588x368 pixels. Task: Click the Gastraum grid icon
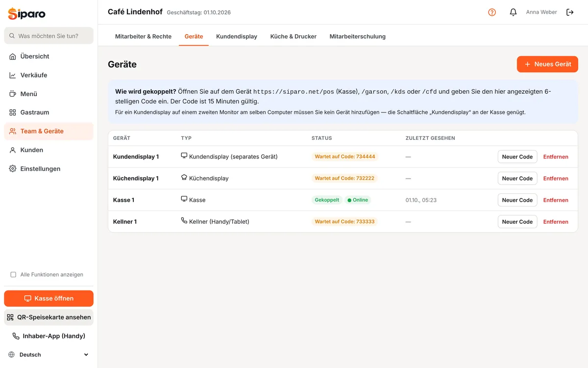pyautogui.click(x=13, y=112)
